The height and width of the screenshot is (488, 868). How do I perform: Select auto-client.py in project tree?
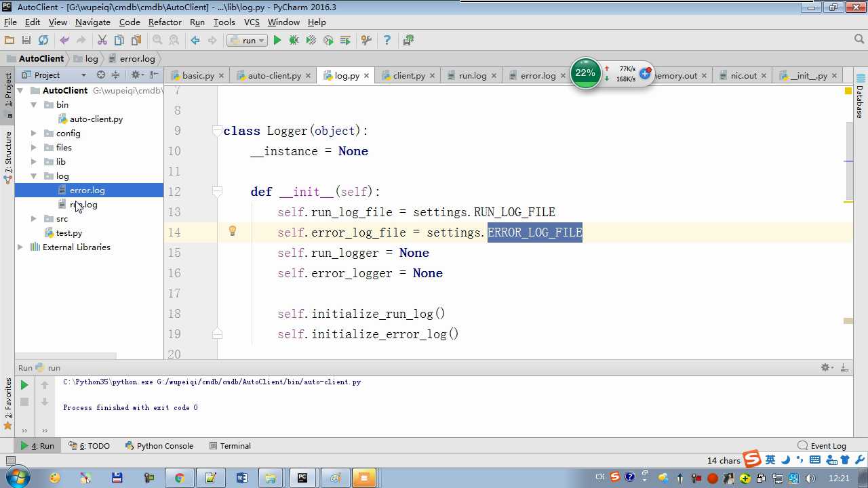pos(96,119)
